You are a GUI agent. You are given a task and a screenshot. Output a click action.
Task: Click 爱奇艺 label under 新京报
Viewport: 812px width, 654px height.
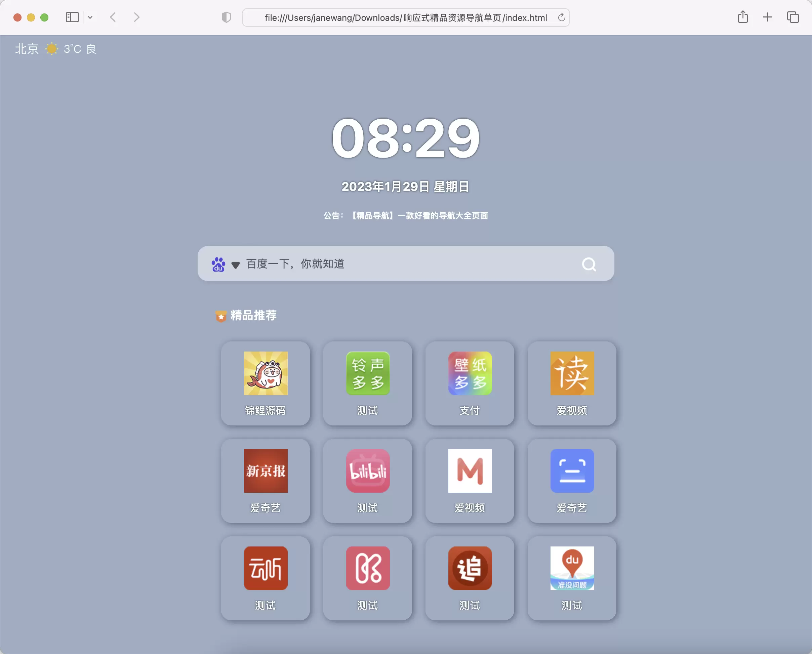(x=265, y=508)
